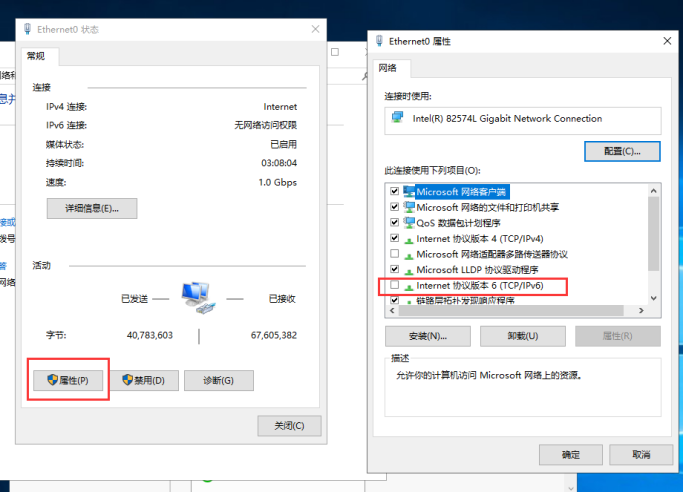Image resolution: width=683 pixels, height=492 pixels.
Task: Click the LLDP protocol driver icon
Action: [x=409, y=271]
